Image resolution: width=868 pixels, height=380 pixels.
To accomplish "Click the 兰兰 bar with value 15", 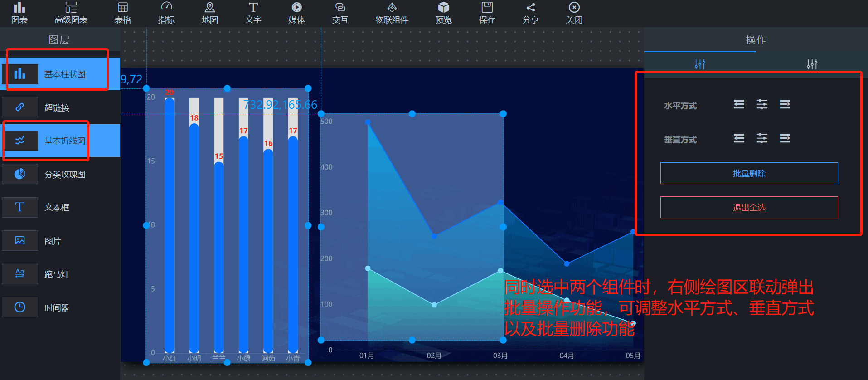I will [x=219, y=257].
